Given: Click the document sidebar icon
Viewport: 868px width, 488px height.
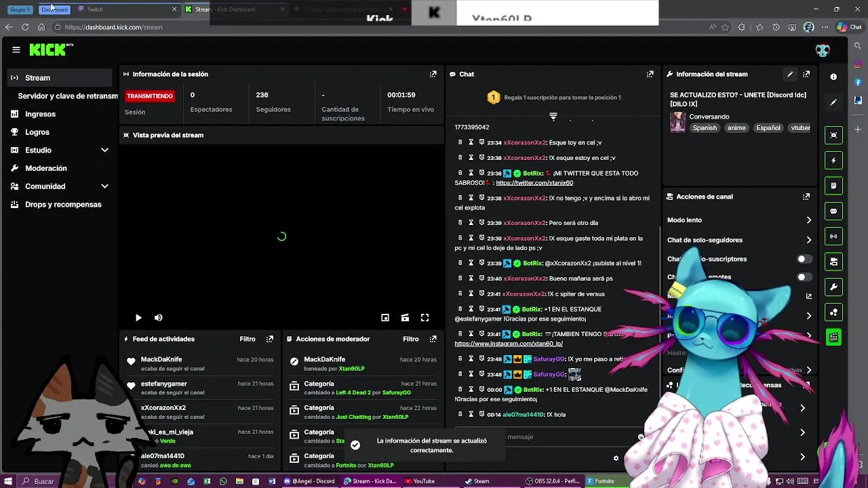Looking at the screenshot, I should (833, 186).
